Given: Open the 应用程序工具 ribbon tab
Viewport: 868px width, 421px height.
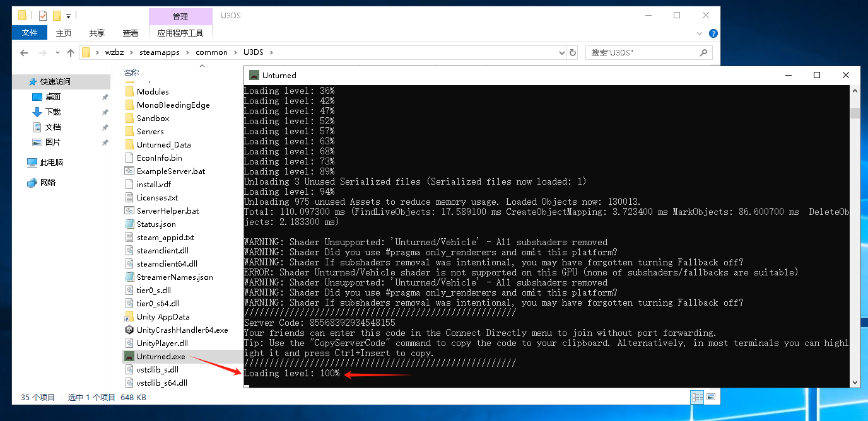Looking at the screenshot, I should [180, 33].
